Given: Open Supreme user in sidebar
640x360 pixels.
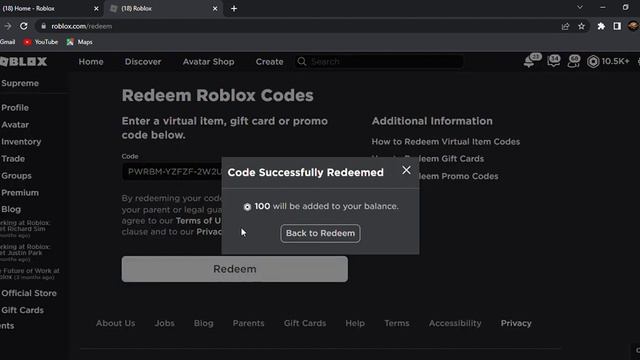Looking at the screenshot, I should (20, 83).
